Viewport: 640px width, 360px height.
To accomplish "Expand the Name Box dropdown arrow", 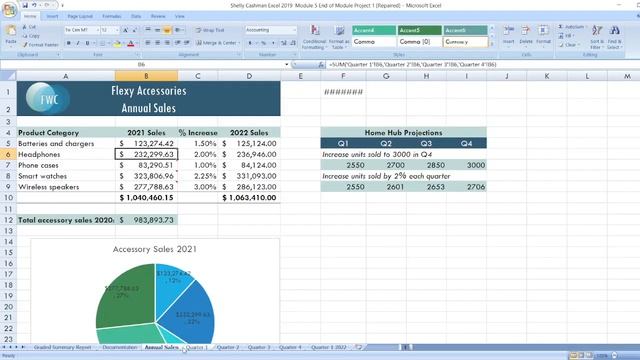I will coord(287,64).
